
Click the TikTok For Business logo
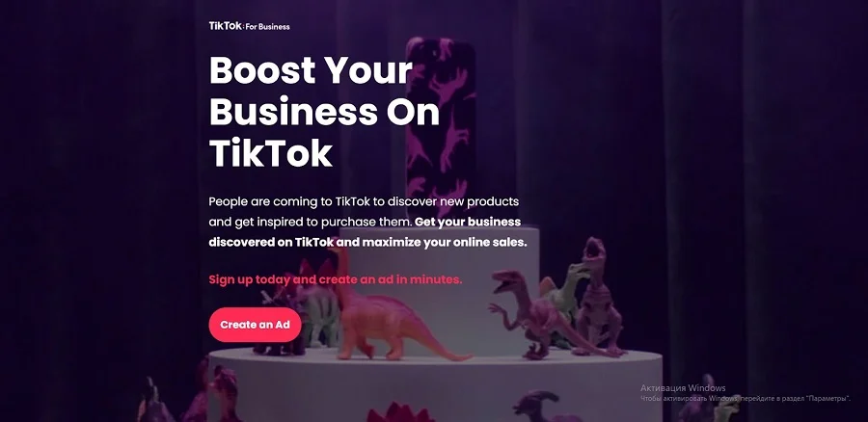249,26
